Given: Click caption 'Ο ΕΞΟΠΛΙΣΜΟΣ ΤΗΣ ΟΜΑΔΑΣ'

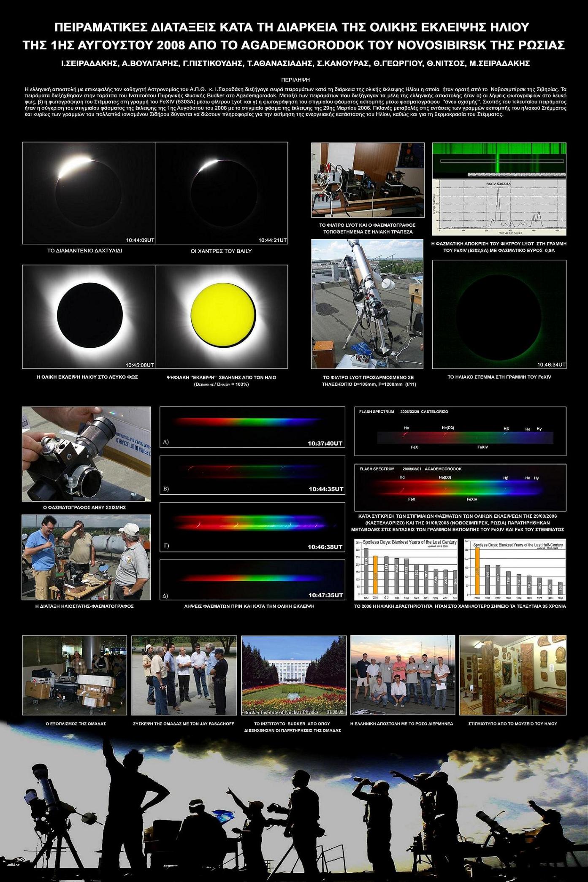Looking at the screenshot, I should pos(76,723).
